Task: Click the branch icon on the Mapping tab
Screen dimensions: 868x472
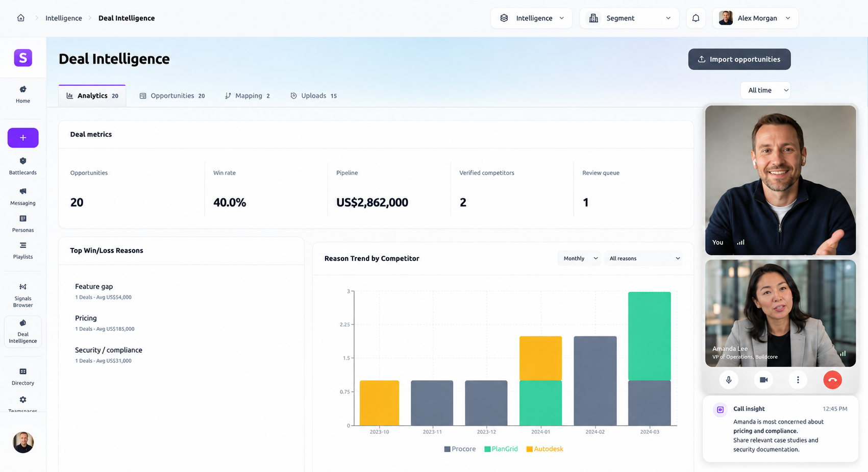Action: point(228,95)
